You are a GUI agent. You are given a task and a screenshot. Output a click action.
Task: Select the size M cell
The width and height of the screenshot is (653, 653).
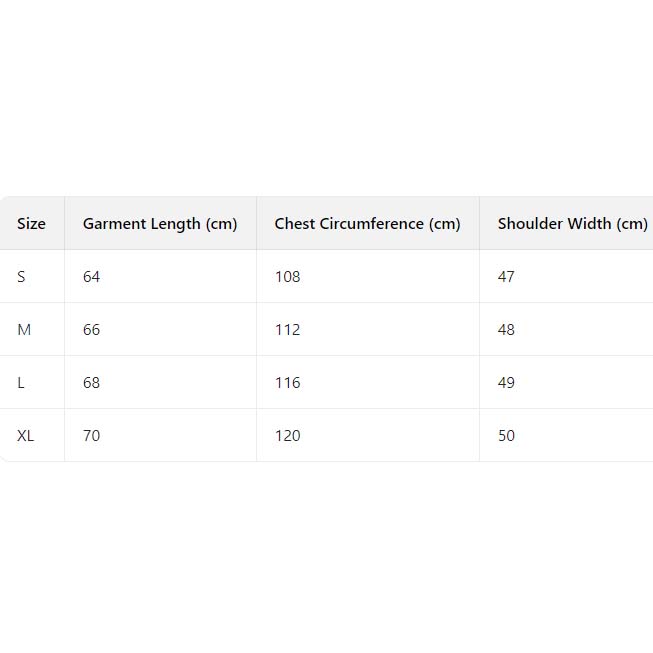(24, 330)
